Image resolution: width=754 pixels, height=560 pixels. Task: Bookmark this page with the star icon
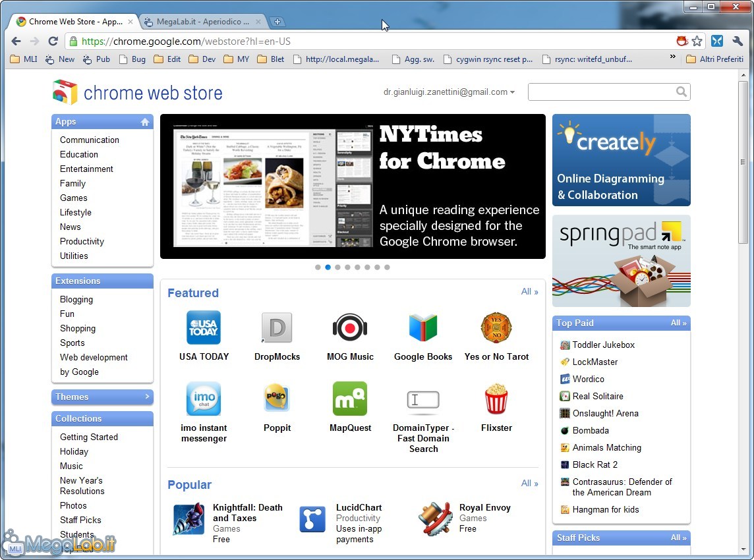click(x=697, y=42)
